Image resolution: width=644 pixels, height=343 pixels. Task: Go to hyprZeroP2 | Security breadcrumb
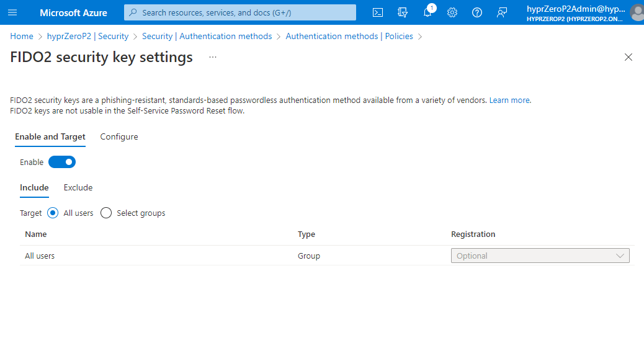click(x=88, y=36)
